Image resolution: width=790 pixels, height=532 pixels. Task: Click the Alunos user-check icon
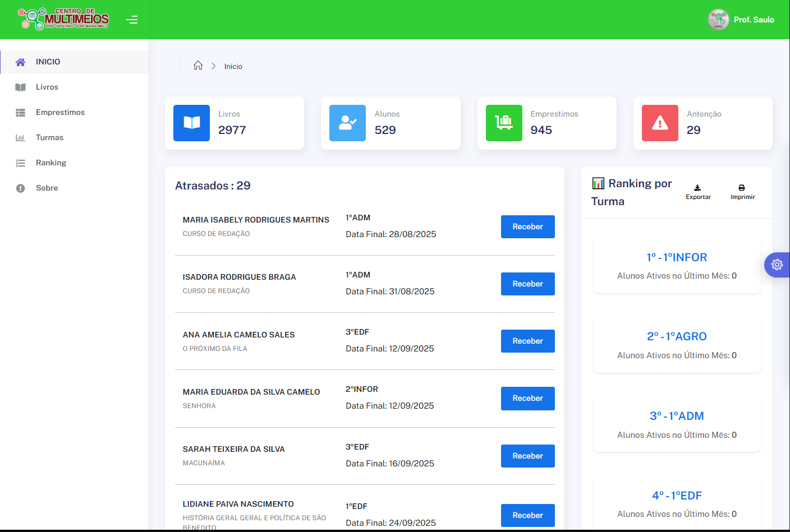tap(347, 123)
